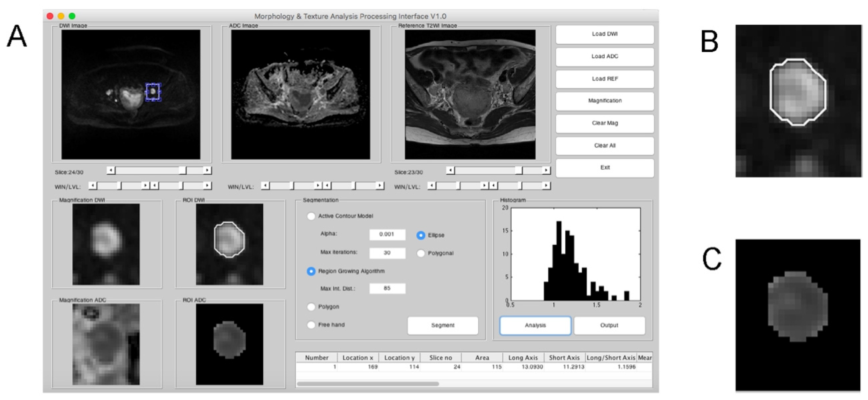Screen dimensions: 868x400
Task: Click the results table horizontal scrollbar
Action: [368, 384]
